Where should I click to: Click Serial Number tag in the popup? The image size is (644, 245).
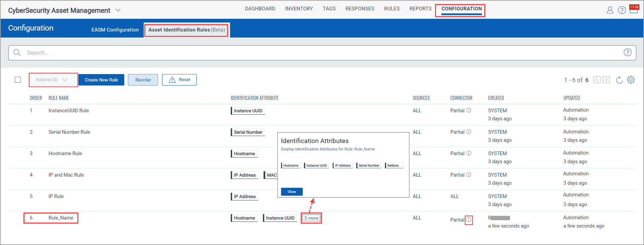click(x=369, y=166)
